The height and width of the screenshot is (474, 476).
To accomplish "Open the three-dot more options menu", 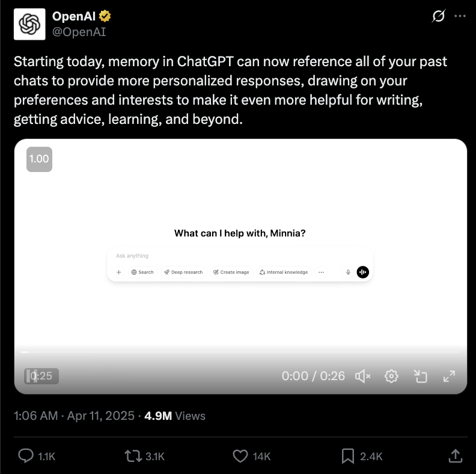I will [460, 16].
